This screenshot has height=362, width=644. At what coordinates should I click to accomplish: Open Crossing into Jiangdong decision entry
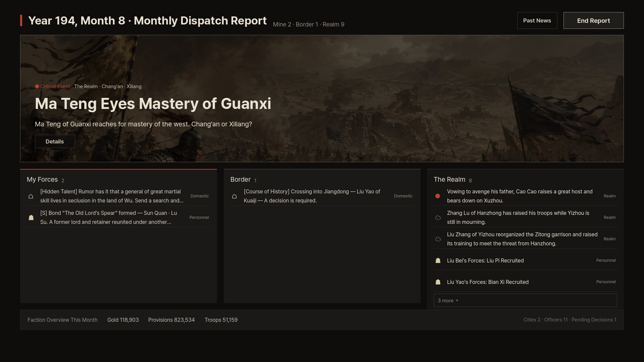tap(322, 196)
